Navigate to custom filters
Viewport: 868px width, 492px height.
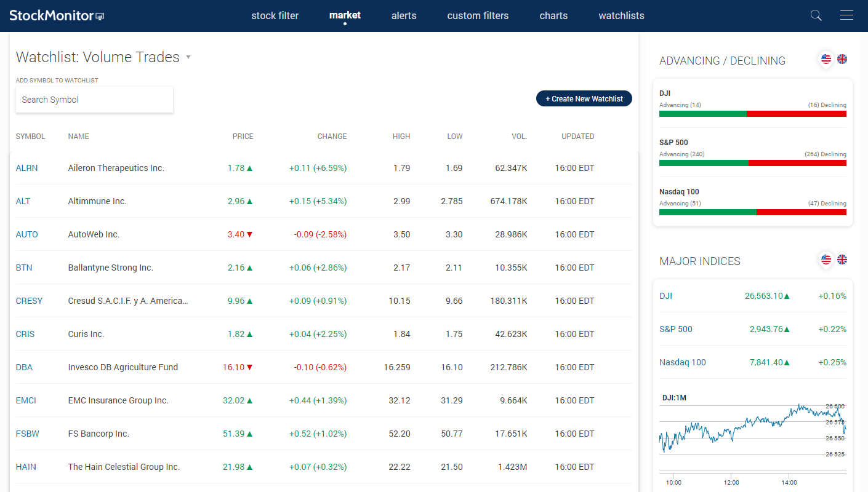coord(478,15)
